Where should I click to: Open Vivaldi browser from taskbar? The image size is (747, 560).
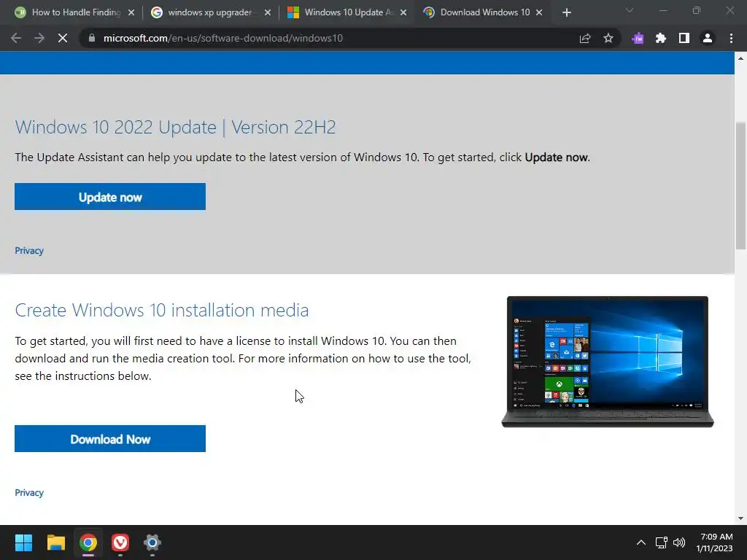tap(120, 542)
